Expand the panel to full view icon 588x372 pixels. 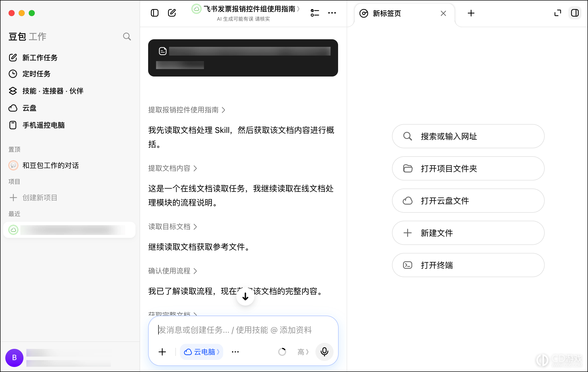pos(558,13)
